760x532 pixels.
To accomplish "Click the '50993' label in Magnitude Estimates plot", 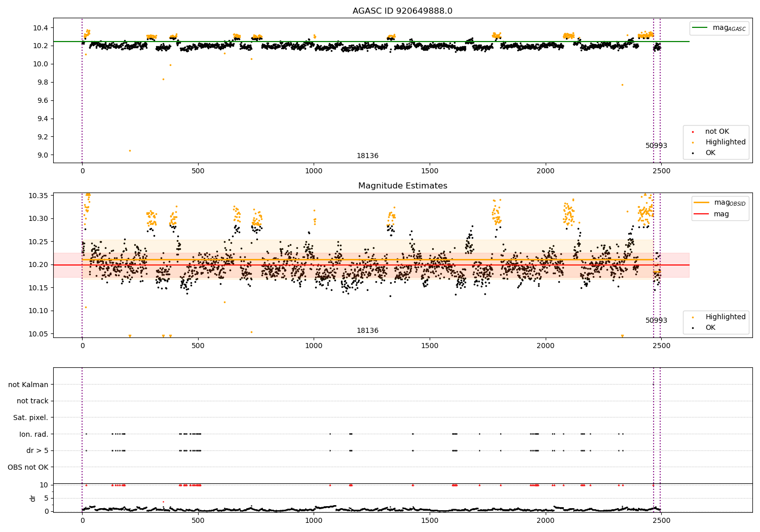I will point(656,321).
